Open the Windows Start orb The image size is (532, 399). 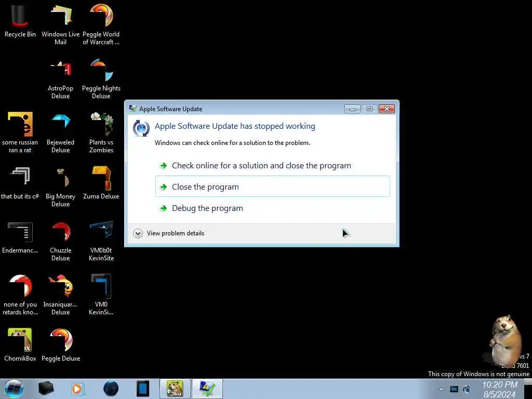tap(14, 389)
